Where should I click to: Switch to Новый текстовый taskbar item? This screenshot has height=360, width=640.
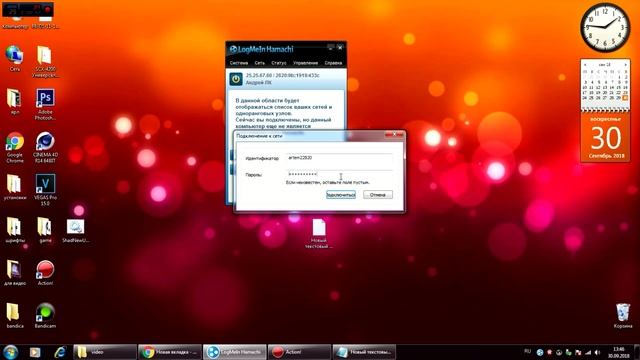pos(364,352)
